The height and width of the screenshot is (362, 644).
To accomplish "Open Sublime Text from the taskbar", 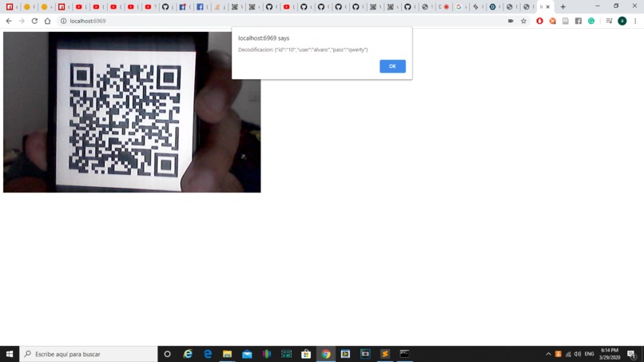I will coord(385,354).
